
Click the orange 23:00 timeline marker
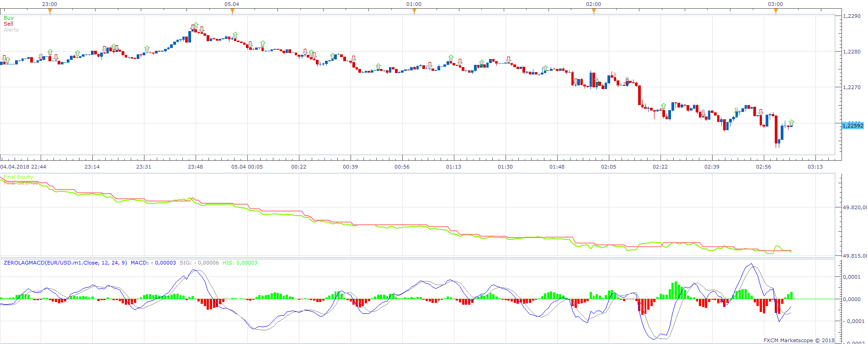[50, 11]
